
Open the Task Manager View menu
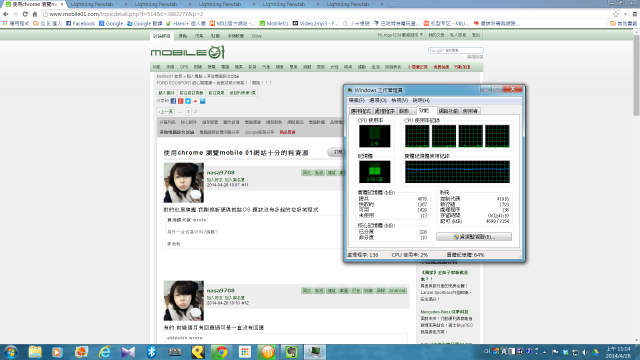tap(400, 100)
